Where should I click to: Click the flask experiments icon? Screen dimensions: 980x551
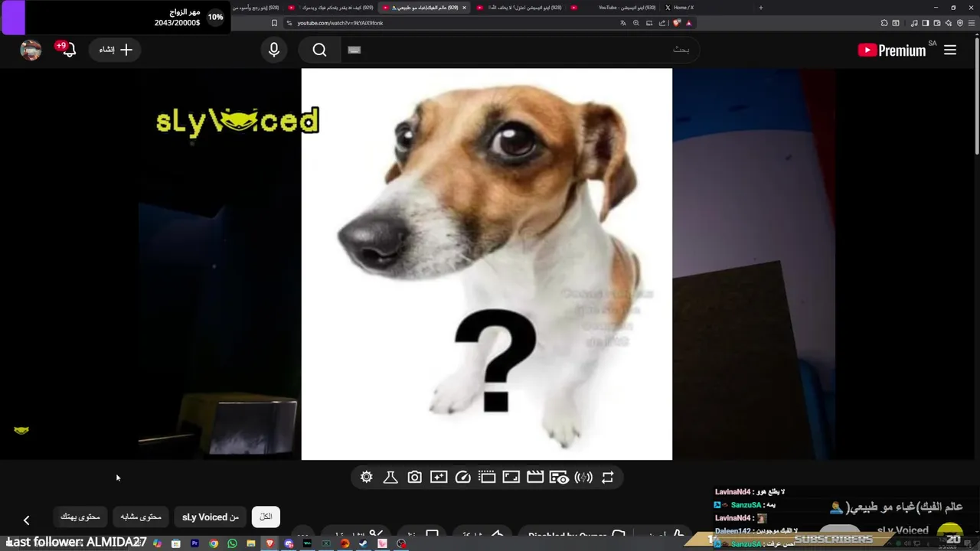coord(390,478)
